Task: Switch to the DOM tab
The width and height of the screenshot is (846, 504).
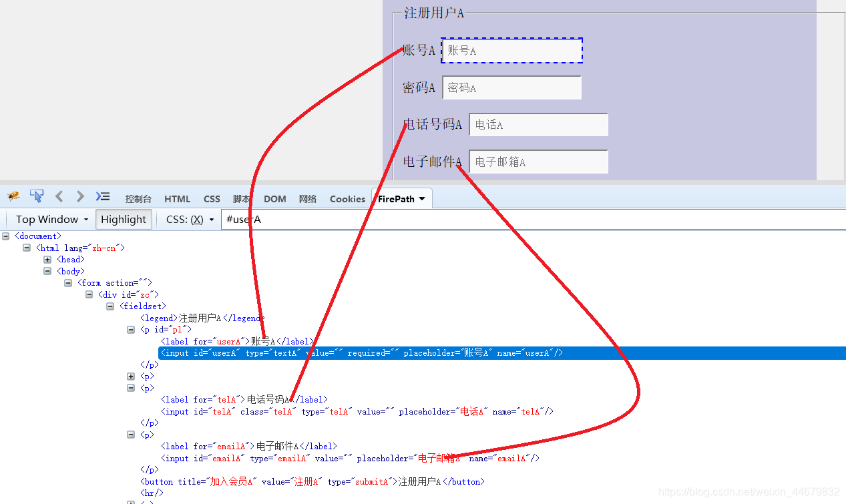Action: [275, 199]
